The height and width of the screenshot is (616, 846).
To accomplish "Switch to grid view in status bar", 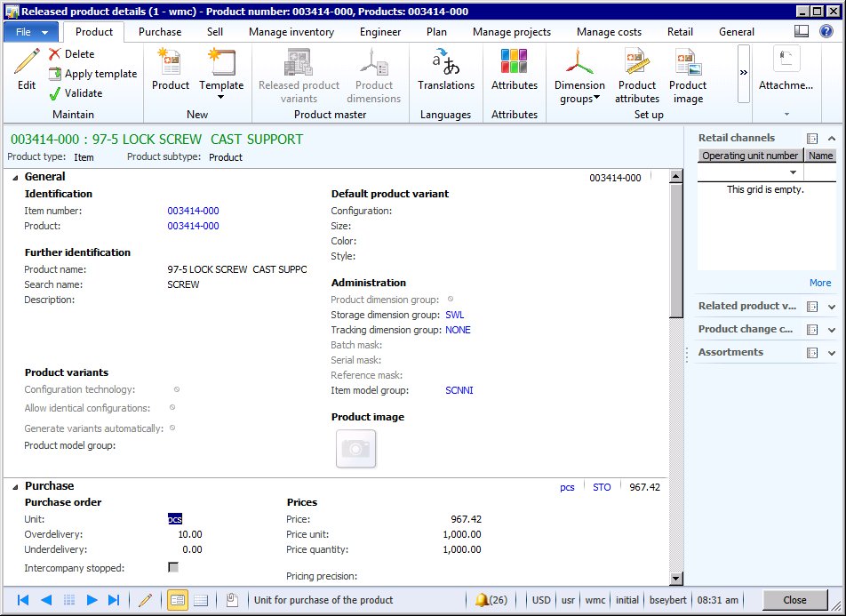I will click(201, 600).
